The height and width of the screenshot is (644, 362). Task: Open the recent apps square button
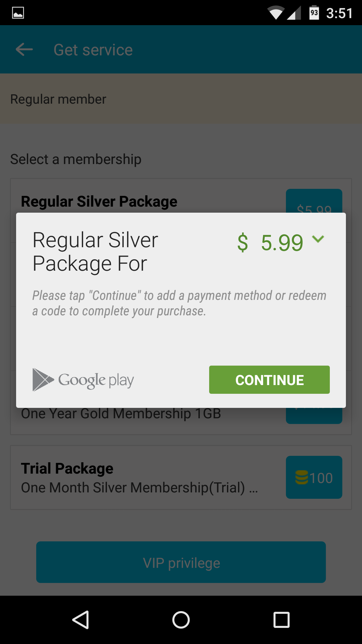pyautogui.click(x=282, y=620)
